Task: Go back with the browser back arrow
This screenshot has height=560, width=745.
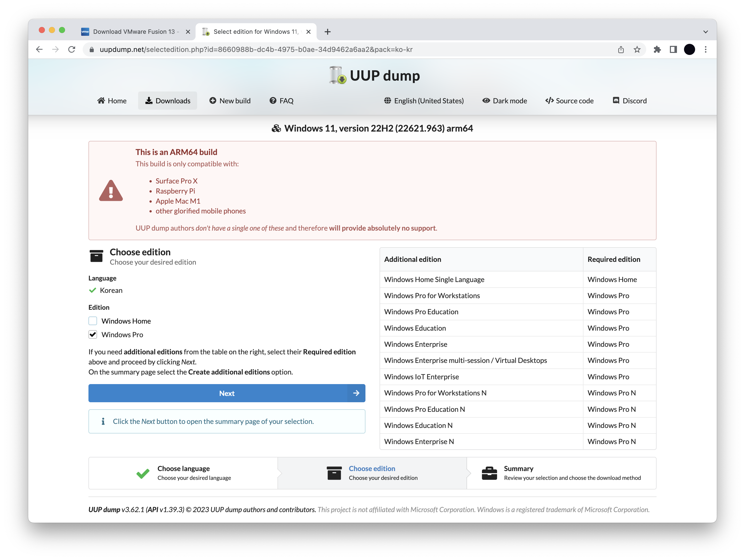Action: click(x=39, y=49)
